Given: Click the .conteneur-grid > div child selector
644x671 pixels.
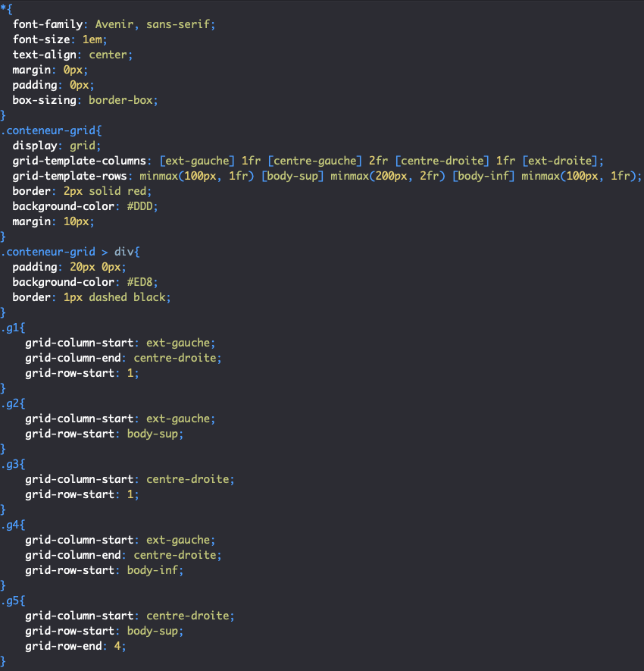Looking at the screenshot, I should coord(68,251).
